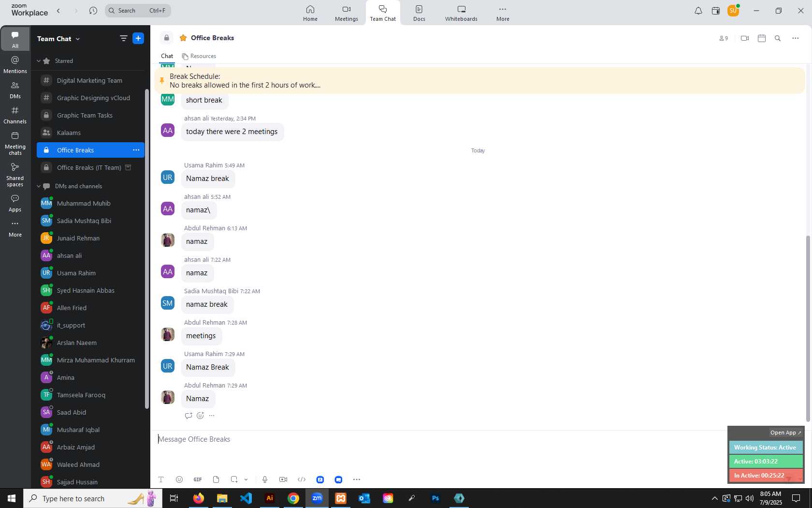The image size is (812, 508).
Task: Open the chat filter icon
Action: click(x=123, y=38)
